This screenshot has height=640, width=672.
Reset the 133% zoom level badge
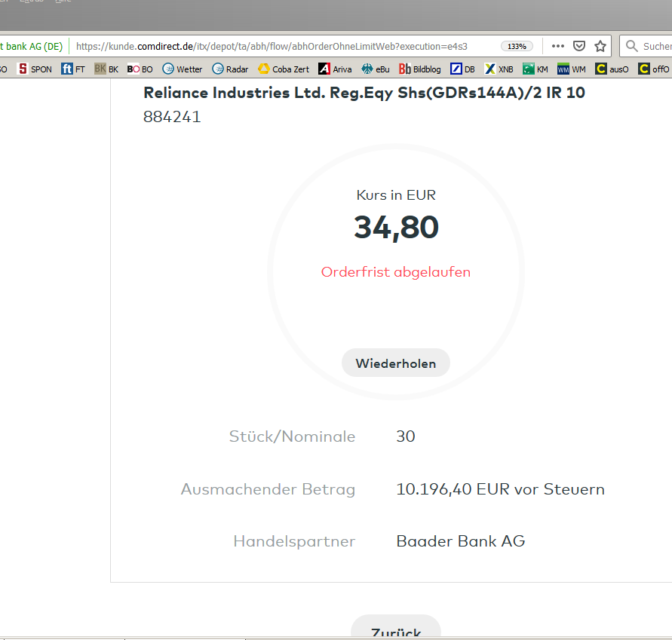pyautogui.click(x=517, y=46)
